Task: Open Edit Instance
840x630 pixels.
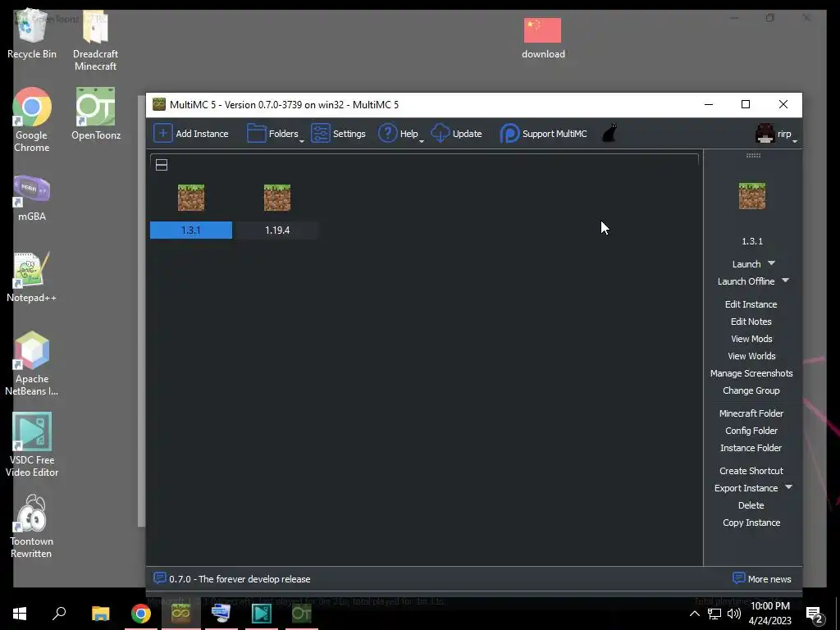Action: [751, 304]
